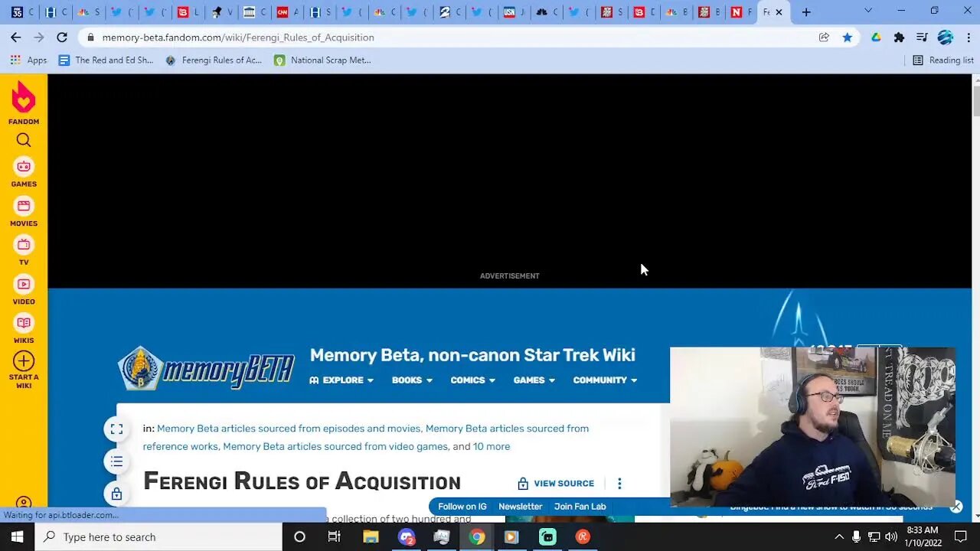Image resolution: width=980 pixels, height=551 pixels.
Task: Close the current Ferengi wiki tab
Action: (779, 12)
